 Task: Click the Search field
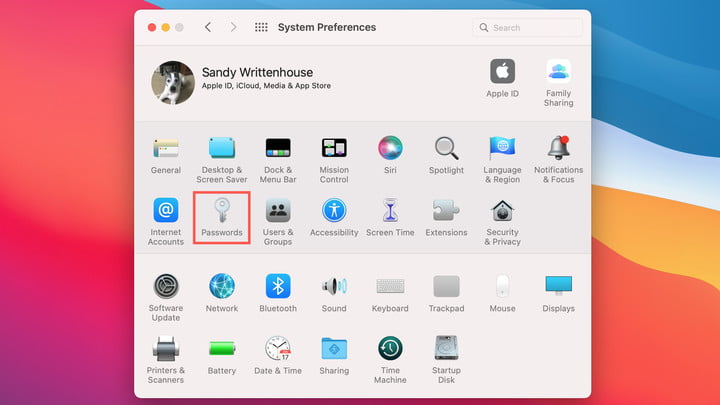coord(527,28)
